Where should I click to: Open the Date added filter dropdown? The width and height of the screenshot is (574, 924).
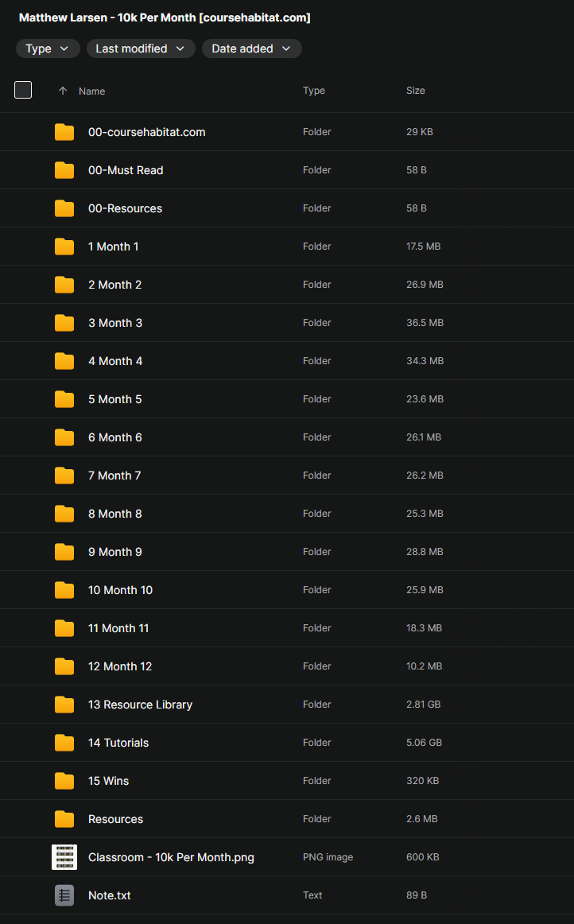251,49
